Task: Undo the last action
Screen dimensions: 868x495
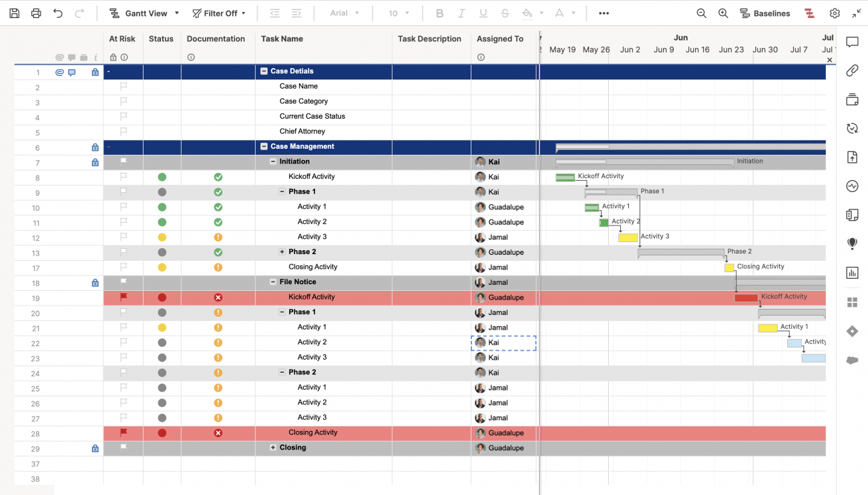Action: click(x=58, y=13)
